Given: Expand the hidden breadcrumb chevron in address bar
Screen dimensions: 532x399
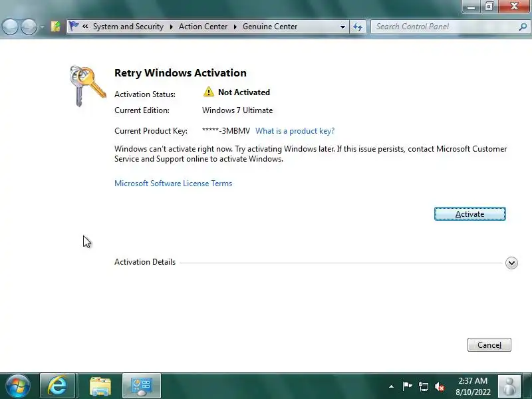Looking at the screenshot, I should click(85, 26).
